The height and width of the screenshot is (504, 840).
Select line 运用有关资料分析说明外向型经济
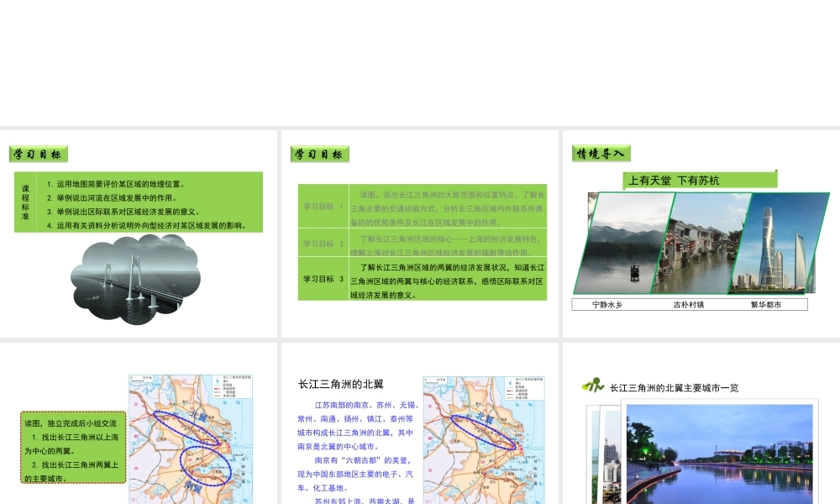pyautogui.click(x=146, y=226)
